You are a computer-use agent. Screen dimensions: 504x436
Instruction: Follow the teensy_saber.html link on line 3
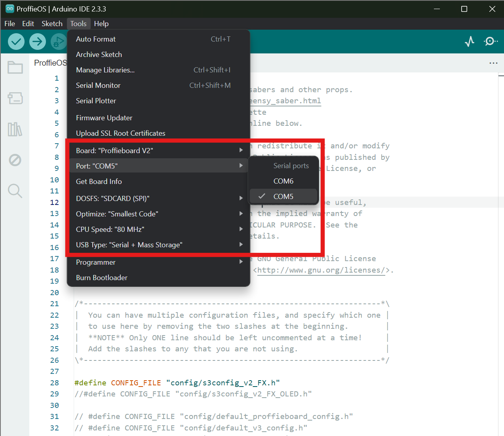click(x=285, y=101)
